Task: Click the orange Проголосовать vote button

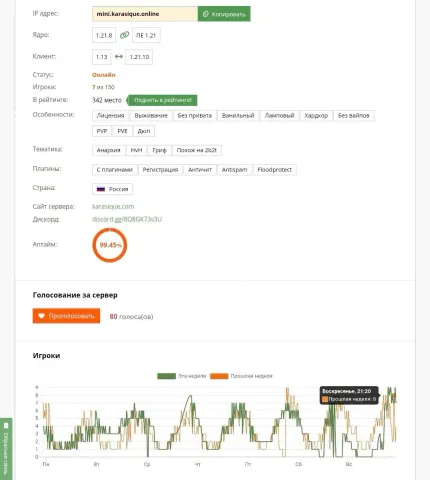Action: pos(66,316)
